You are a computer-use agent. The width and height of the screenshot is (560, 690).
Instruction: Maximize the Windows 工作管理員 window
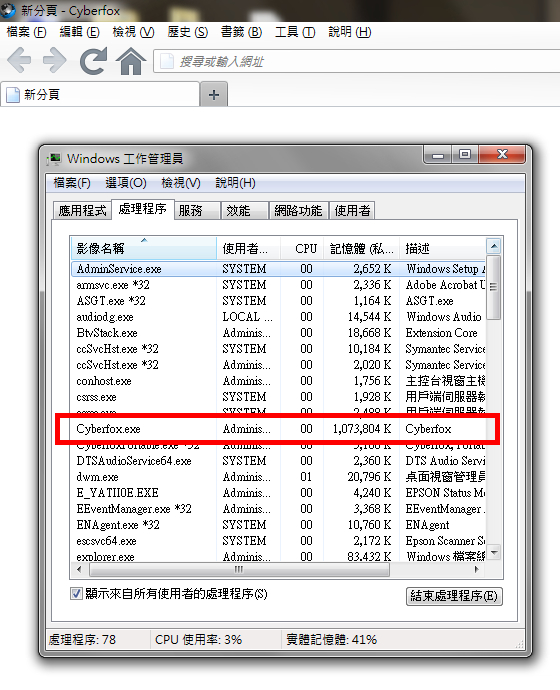click(x=465, y=155)
